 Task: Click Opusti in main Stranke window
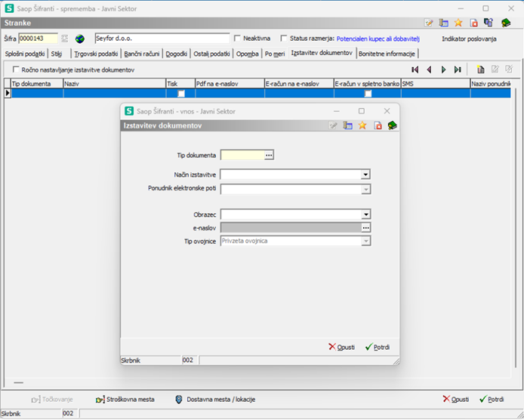click(x=456, y=400)
